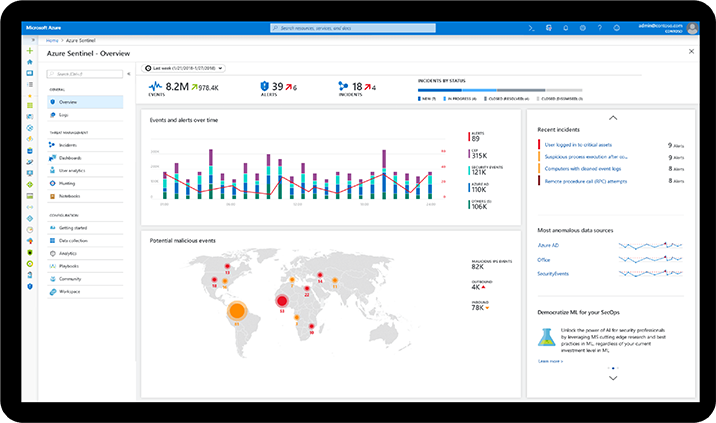Image resolution: width=716 pixels, height=423 pixels.
Task: Click the Learn more link
Action: pyautogui.click(x=550, y=361)
